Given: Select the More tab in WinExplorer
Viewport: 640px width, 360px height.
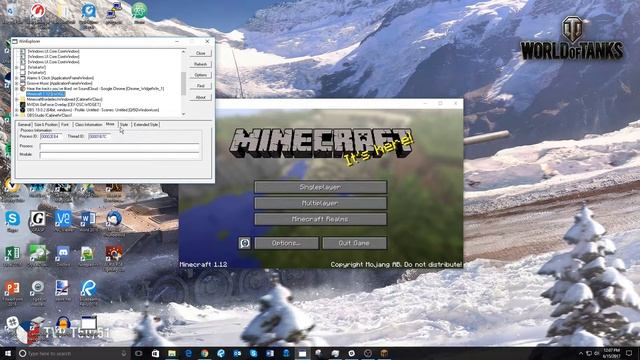Looking at the screenshot, I should coord(110,124).
